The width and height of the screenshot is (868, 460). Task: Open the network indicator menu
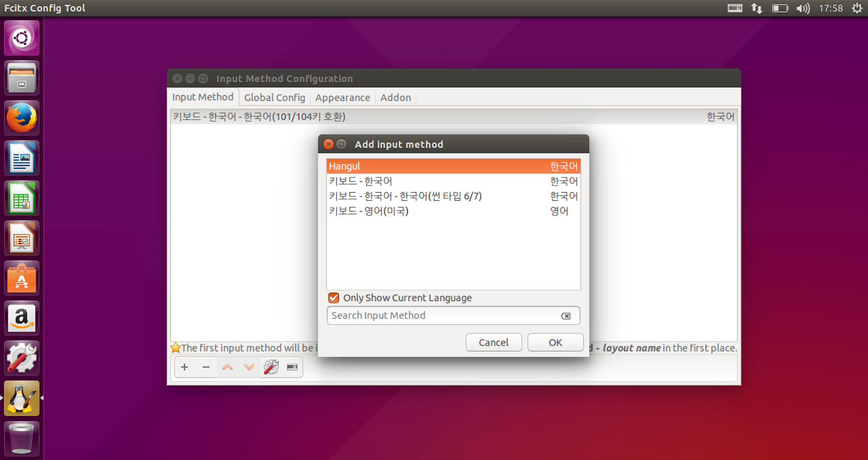757,8
